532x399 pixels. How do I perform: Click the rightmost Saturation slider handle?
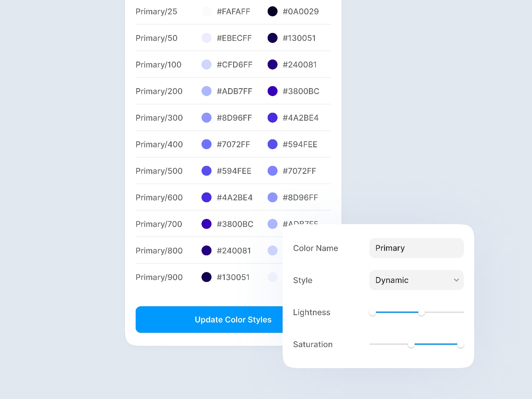coord(461,344)
